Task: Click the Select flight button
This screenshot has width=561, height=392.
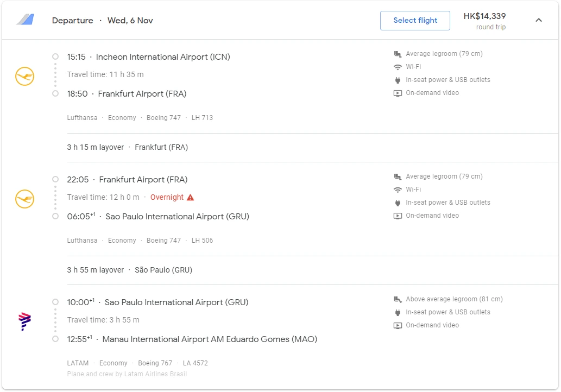Action: (x=415, y=21)
